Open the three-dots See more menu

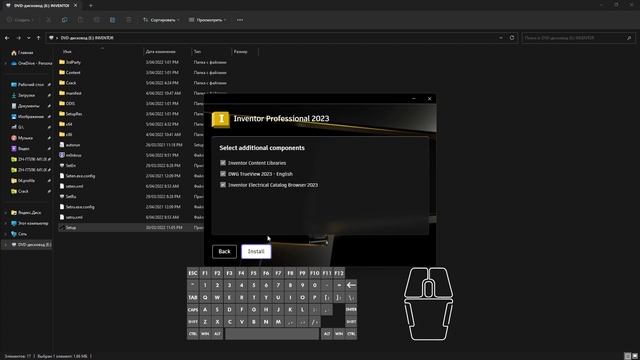pos(240,20)
